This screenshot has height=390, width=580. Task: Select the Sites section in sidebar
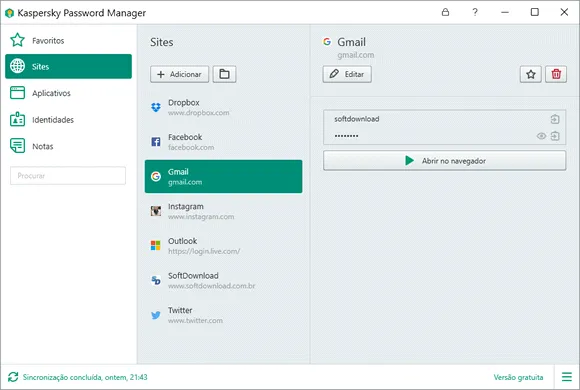(x=68, y=67)
